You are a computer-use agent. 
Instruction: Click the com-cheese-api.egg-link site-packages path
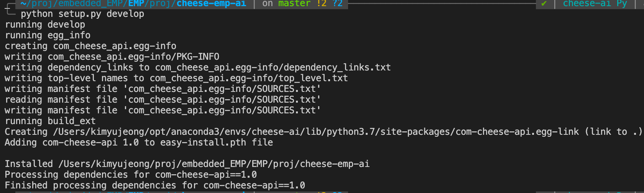point(316,132)
